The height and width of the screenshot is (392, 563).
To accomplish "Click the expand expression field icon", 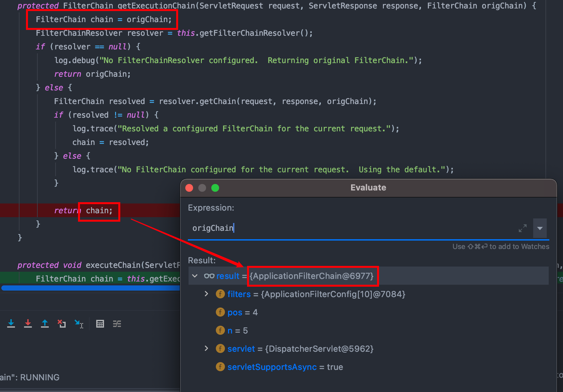I will (x=522, y=228).
